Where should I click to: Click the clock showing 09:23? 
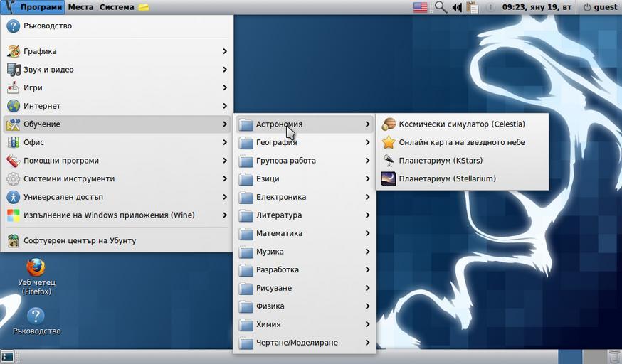(x=536, y=7)
